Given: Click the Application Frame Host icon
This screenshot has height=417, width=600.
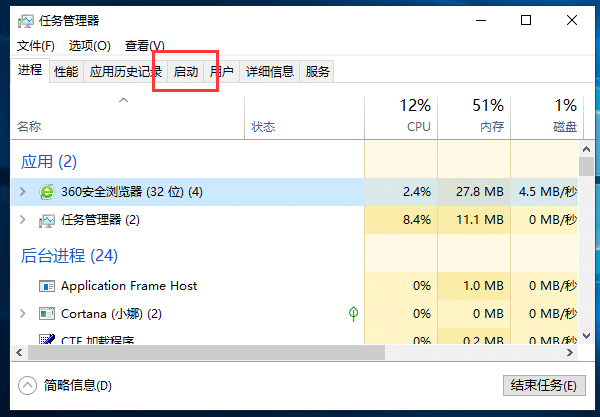Looking at the screenshot, I should 47,286.
